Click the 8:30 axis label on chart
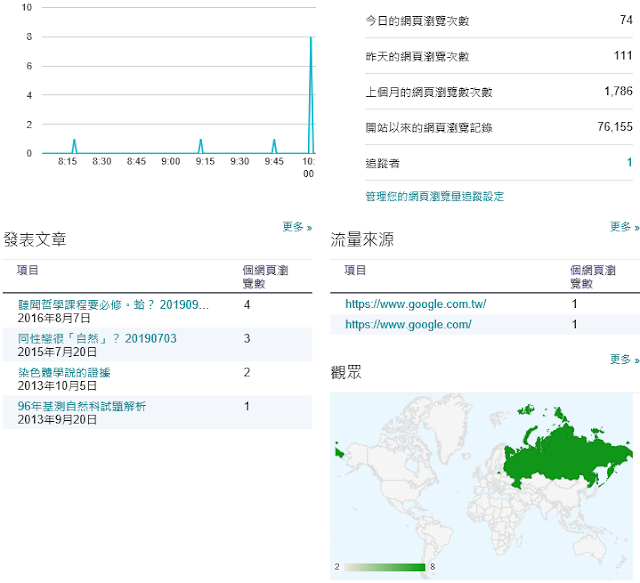 point(102,162)
